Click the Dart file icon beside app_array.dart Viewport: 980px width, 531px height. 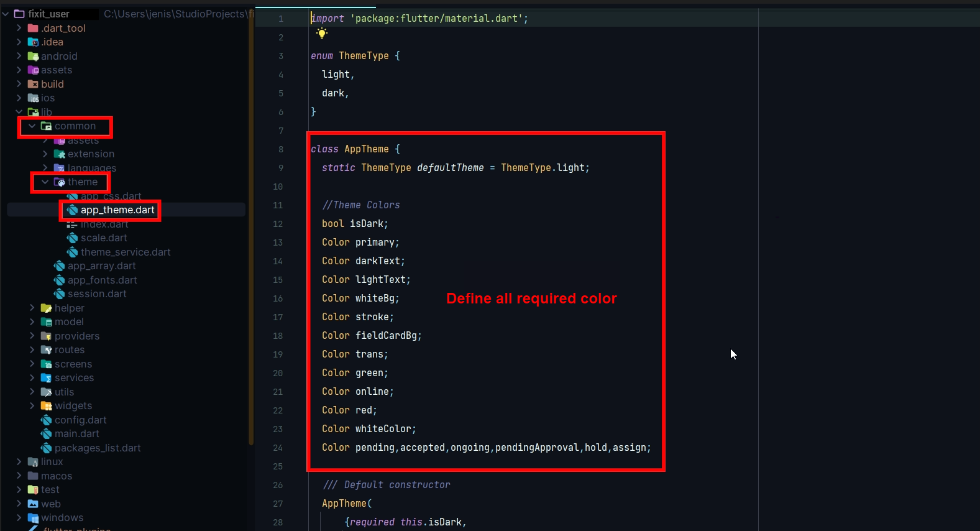click(x=60, y=266)
